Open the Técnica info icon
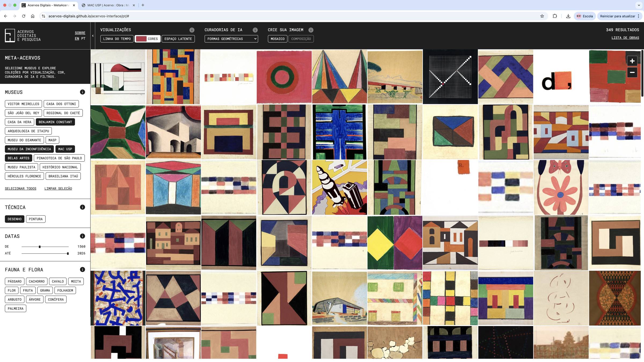 point(82,207)
